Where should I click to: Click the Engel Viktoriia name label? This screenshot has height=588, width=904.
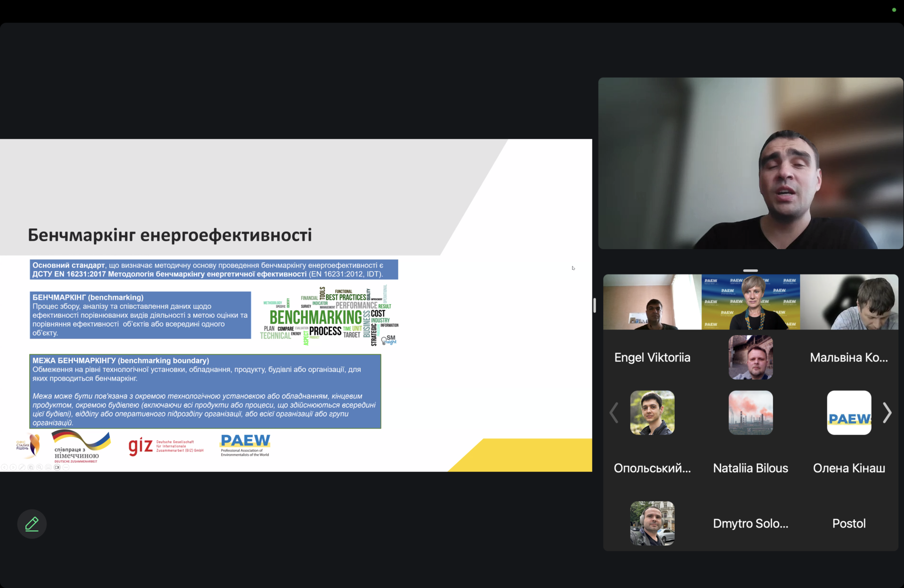652,357
